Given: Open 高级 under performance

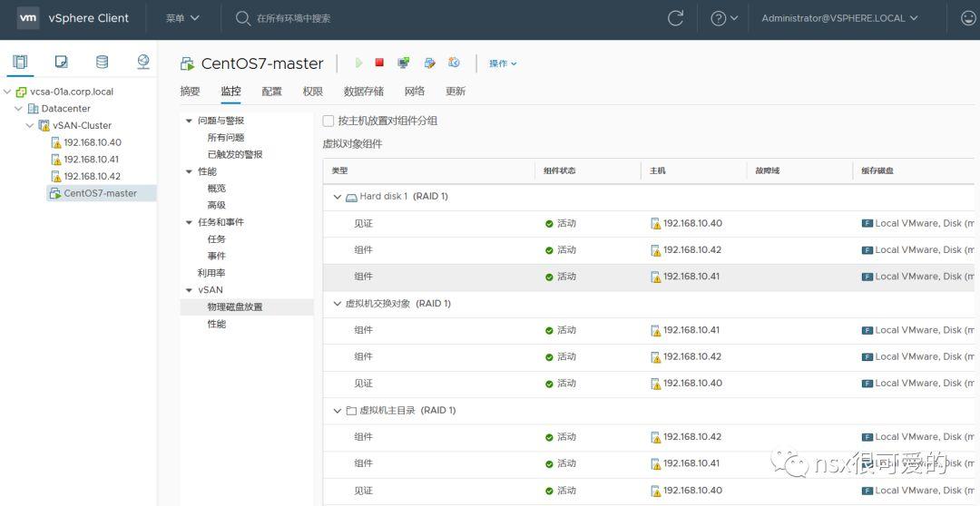Looking at the screenshot, I should [x=217, y=205].
